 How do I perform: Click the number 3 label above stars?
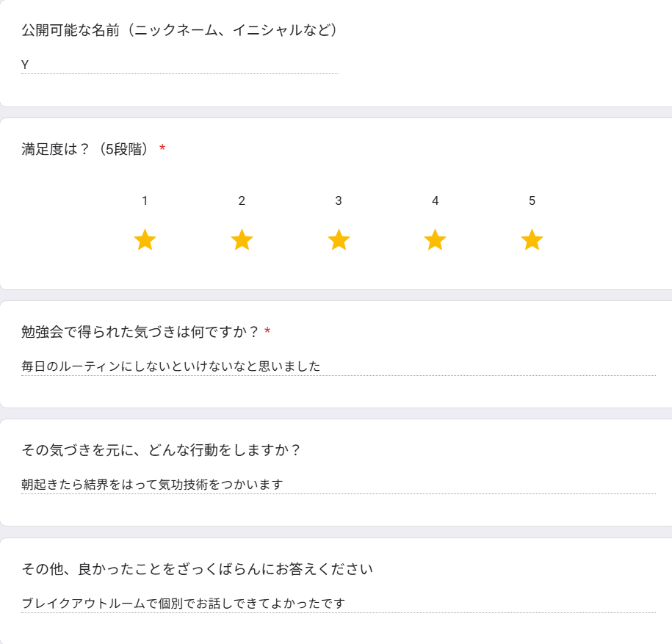(x=339, y=200)
